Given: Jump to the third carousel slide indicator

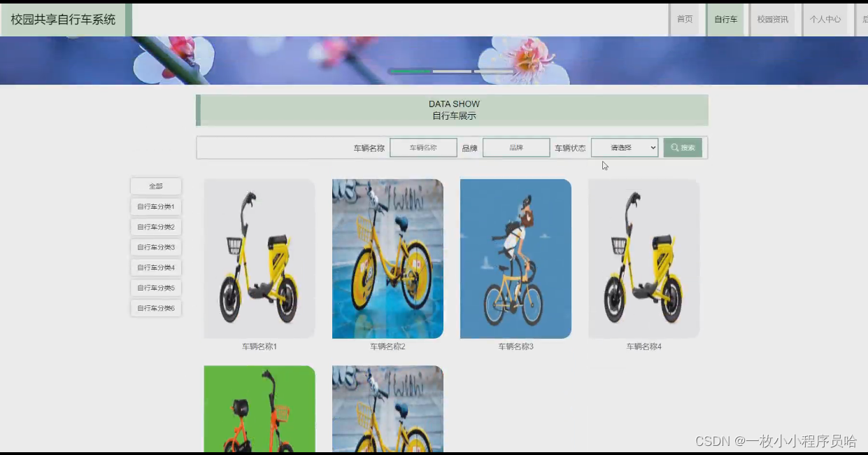Looking at the screenshot, I should (x=494, y=71).
